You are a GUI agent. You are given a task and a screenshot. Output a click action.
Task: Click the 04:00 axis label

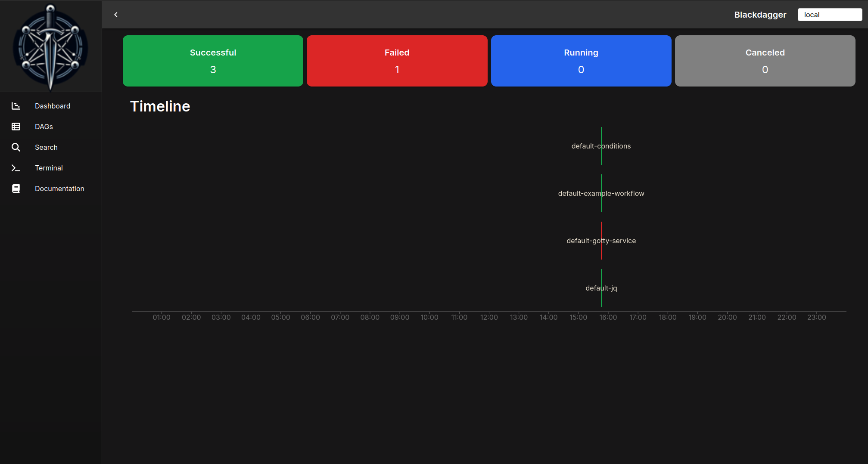pyautogui.click(x=251, y=317)
